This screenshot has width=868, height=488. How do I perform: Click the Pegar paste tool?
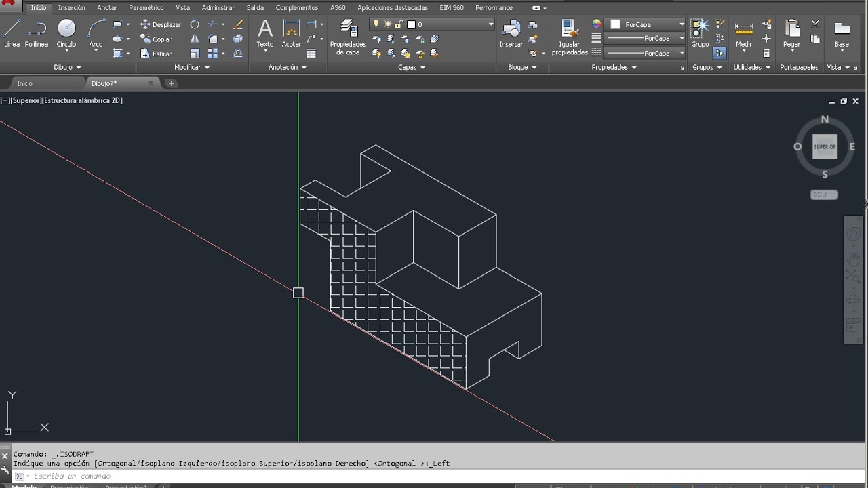[792, 34]
